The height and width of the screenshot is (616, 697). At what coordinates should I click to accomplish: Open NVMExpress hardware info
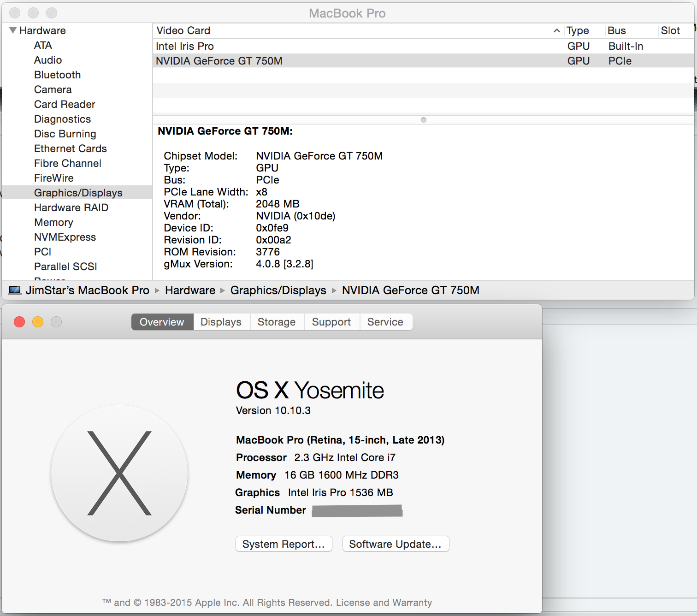tap(65, 237)
